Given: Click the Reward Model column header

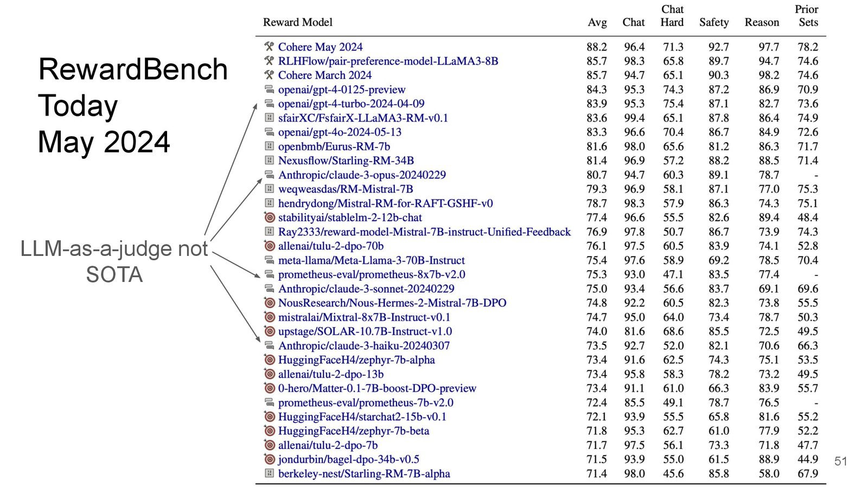Looking at the screenshot, I should pyautogui.click(x=297, y=22).
